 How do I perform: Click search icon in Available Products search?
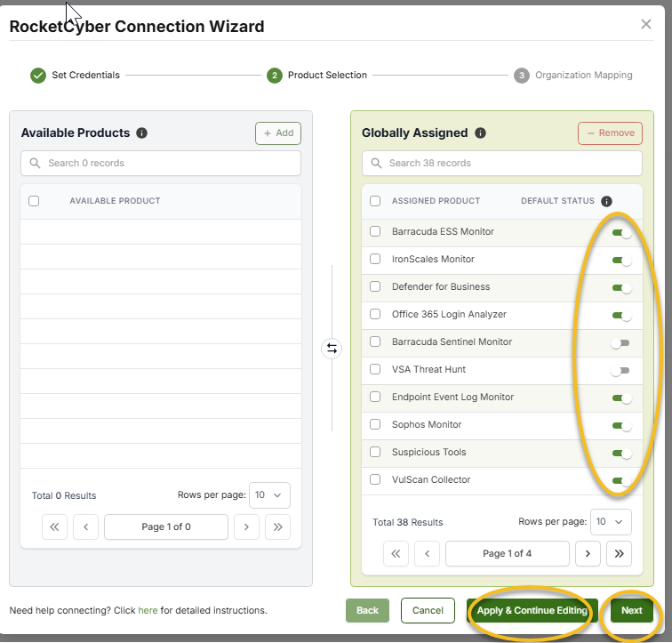coord(36,164)
